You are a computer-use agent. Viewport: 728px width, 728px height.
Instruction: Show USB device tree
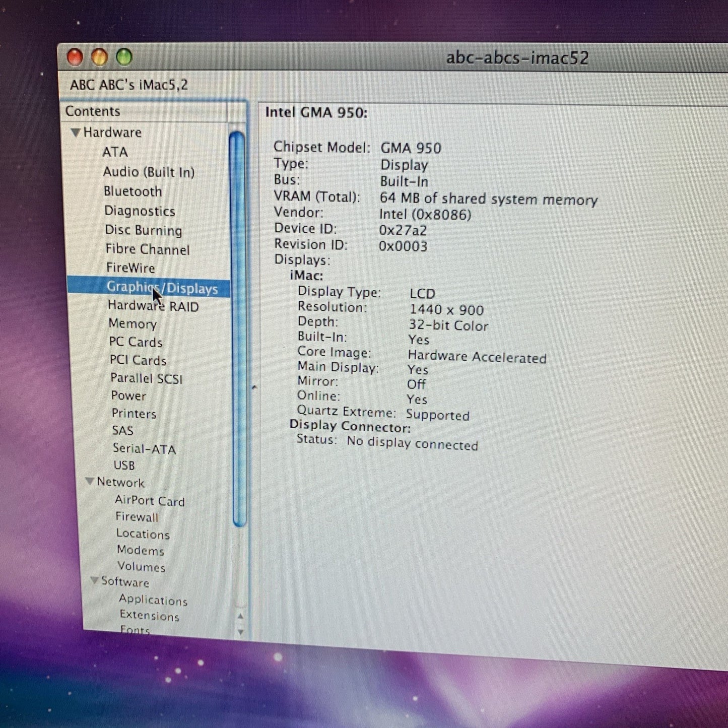point(124,465)
